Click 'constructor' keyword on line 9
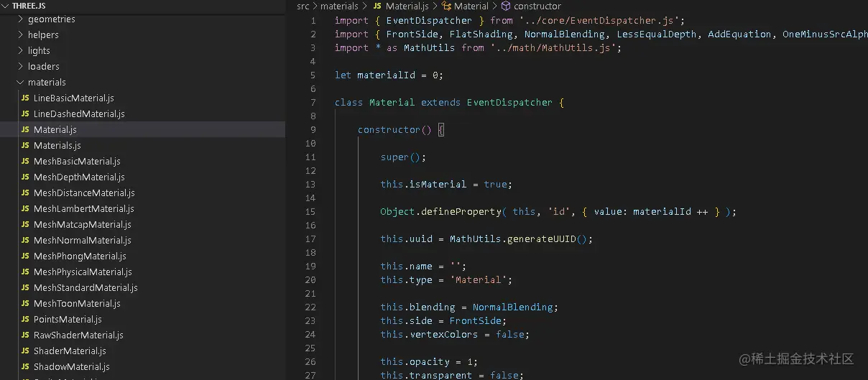The width and height of the screenshot is (868, 380). coord(389,129)
